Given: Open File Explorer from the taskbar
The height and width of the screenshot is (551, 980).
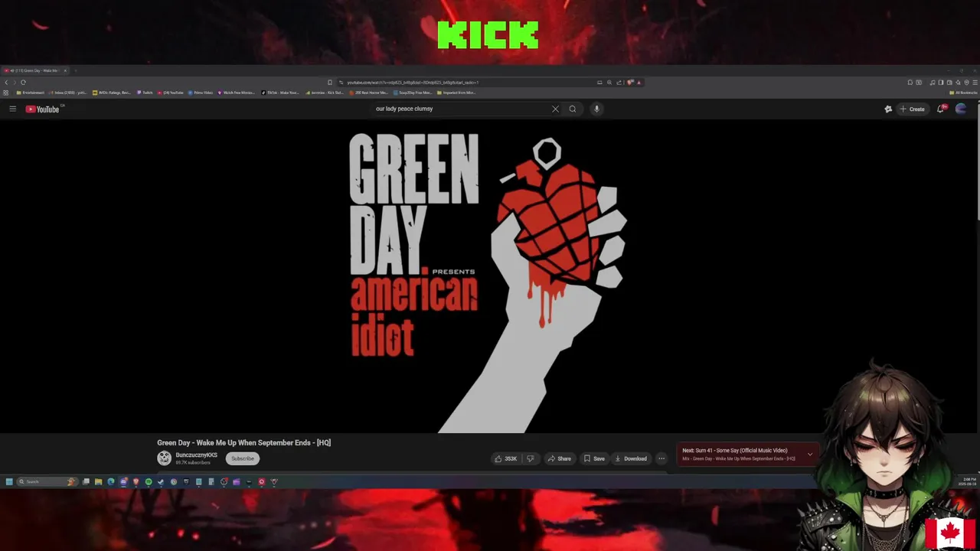Looking at the screenshot, I should [98, 481].
